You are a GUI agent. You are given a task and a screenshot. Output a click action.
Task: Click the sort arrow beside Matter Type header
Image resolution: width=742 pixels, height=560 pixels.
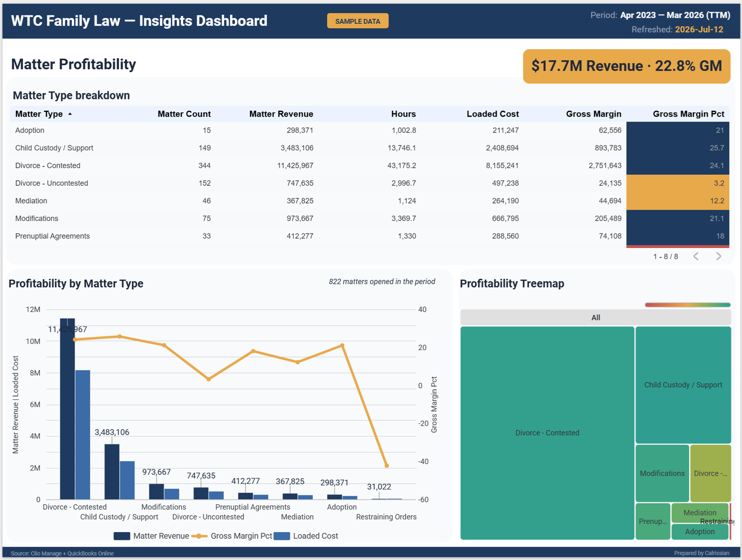click(70, 114)
